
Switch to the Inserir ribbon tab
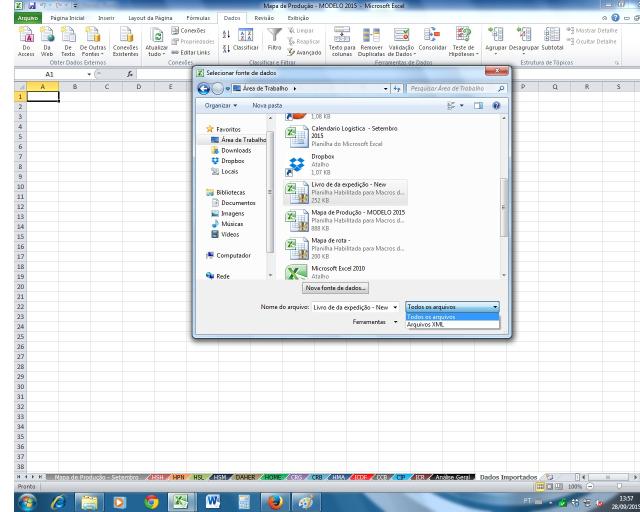[x=106, y=18]
